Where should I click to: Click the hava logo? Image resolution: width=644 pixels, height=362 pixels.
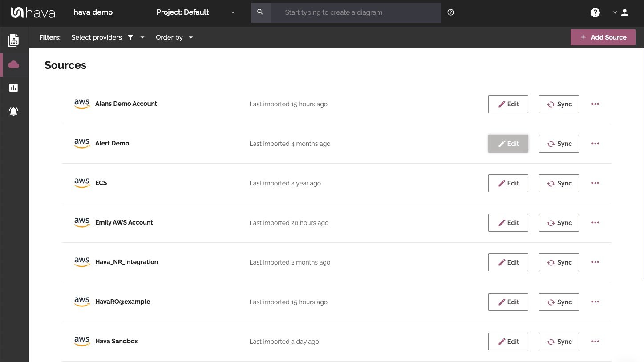click(x=32, y=12)
